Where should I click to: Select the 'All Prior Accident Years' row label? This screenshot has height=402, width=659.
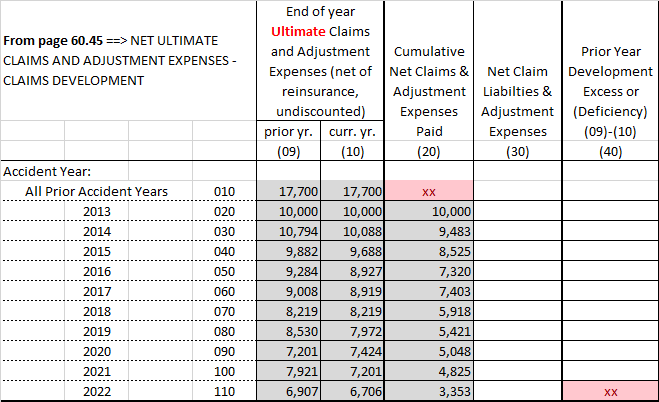click(x=97, y=191)
